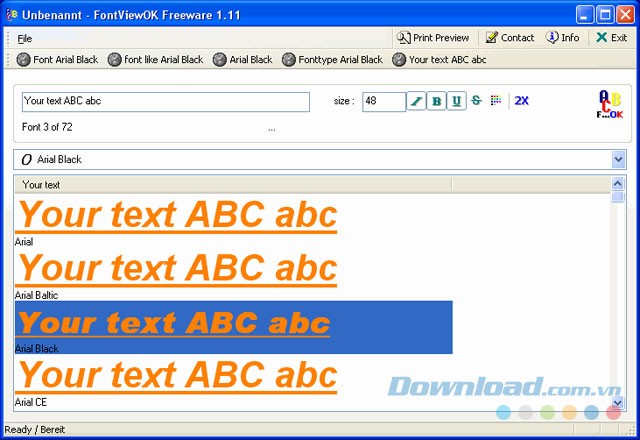Image resolution: width=640 pixels, height=440 pixels.
Task: Click the font list scrollbar thumb
Action: (x=618, y=197)
